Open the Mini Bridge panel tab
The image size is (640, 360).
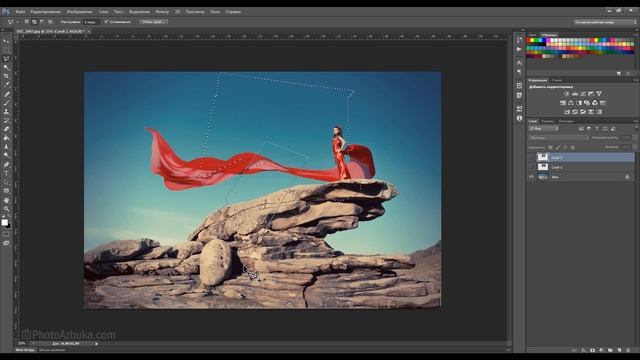tap(25, 350)
